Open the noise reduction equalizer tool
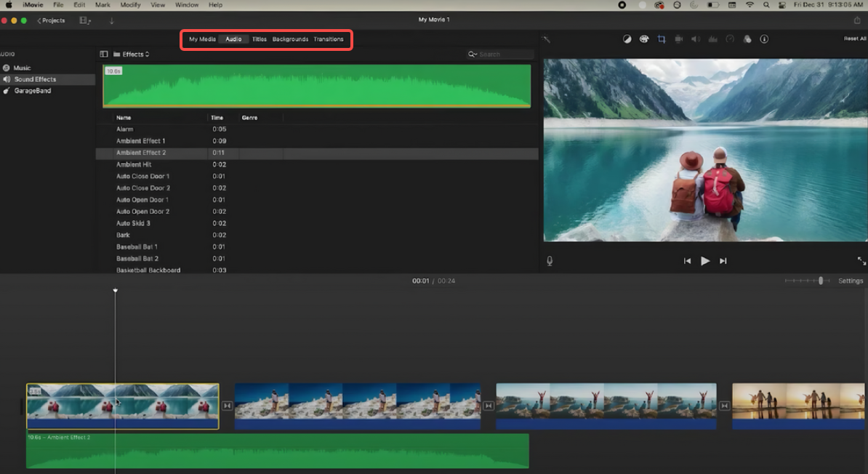868x474 pixels. (x=713, y=39)
